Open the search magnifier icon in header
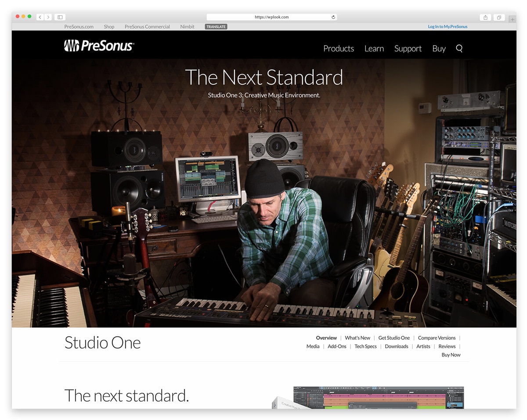 tap(459, 48)
